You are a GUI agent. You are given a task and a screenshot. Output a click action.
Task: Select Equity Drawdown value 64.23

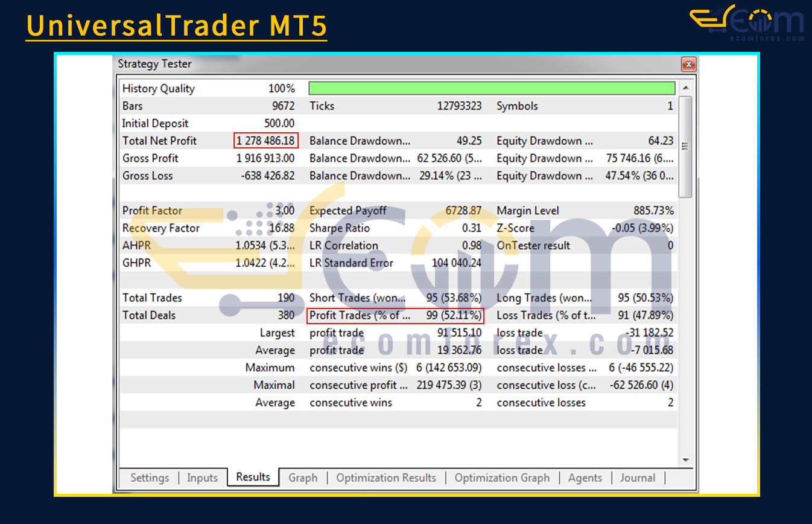coord(661,141)
